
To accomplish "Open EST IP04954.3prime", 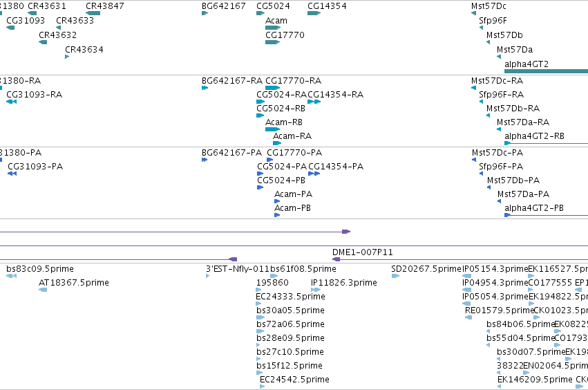I will pos(495,283).
